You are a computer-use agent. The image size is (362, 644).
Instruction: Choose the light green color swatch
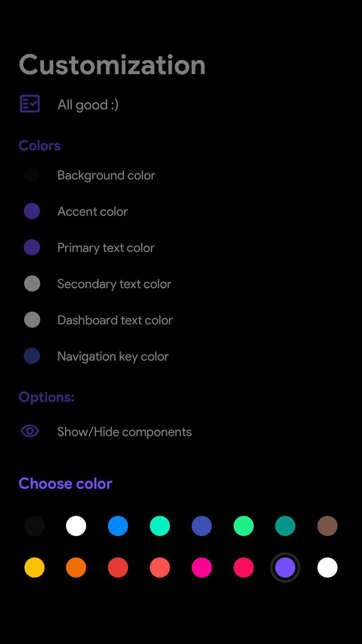[244, 526]
